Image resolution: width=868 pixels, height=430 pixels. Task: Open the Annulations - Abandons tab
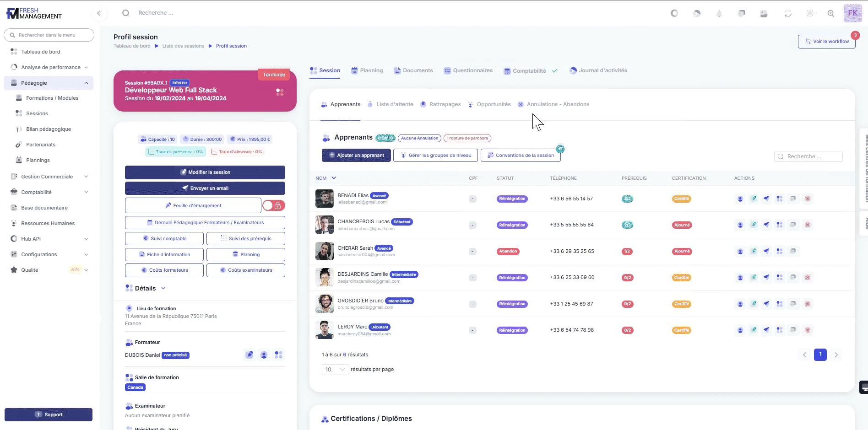pyautogui.click(x=557, y=104)
